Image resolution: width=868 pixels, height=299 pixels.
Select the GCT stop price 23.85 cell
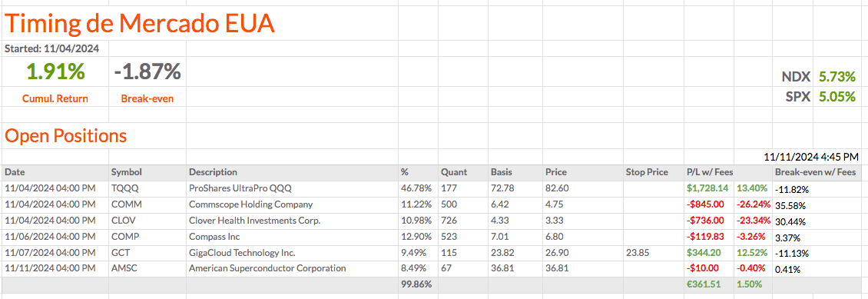652,252
